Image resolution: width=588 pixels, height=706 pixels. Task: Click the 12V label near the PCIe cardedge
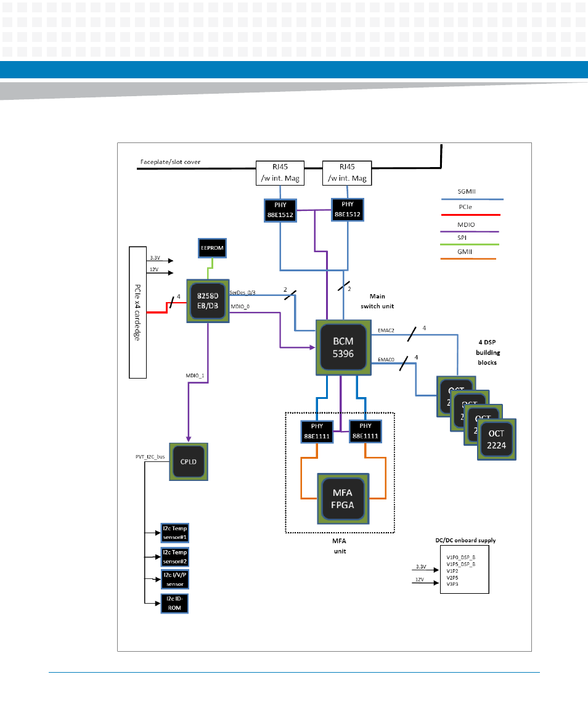coord(154,269)
